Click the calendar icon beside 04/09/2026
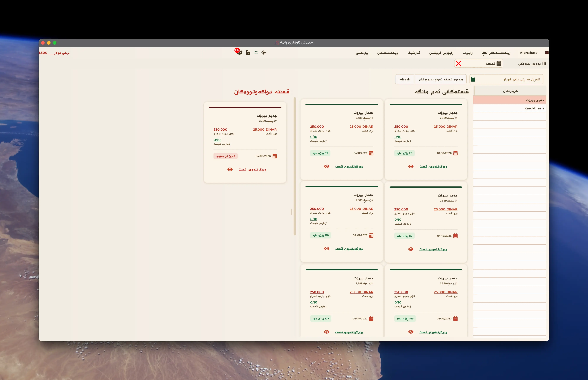This screenshot has height=380, width=588. coord(275,156)
